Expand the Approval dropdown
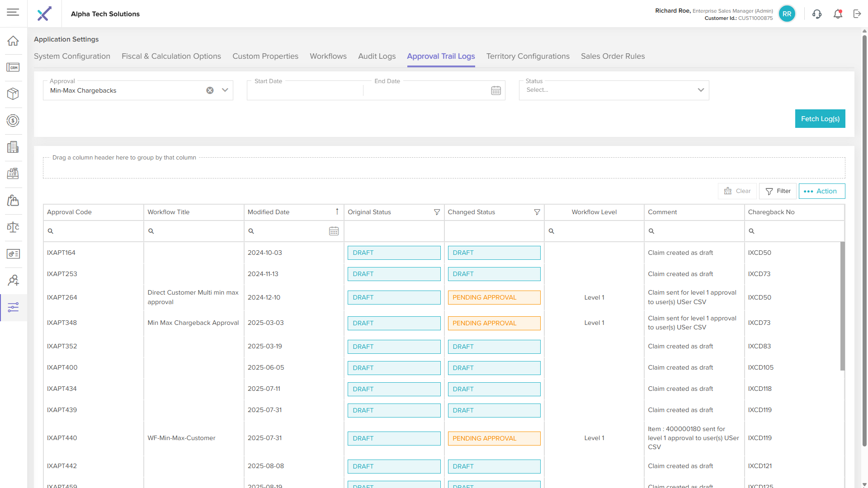 pos(225,90)
